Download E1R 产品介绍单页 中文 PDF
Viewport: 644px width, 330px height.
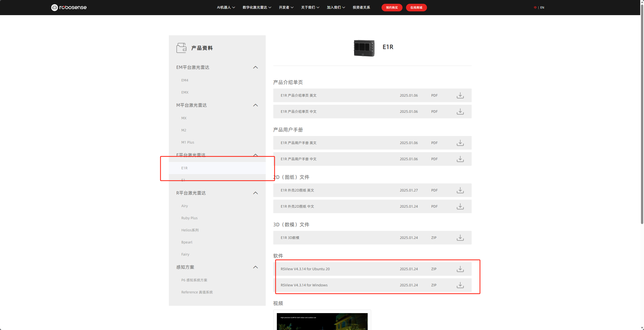[x=460, y=112]
